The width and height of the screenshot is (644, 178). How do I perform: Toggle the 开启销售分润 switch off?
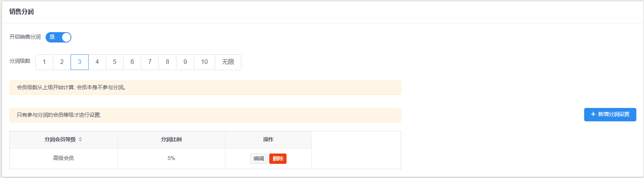(x=58, y=37)
